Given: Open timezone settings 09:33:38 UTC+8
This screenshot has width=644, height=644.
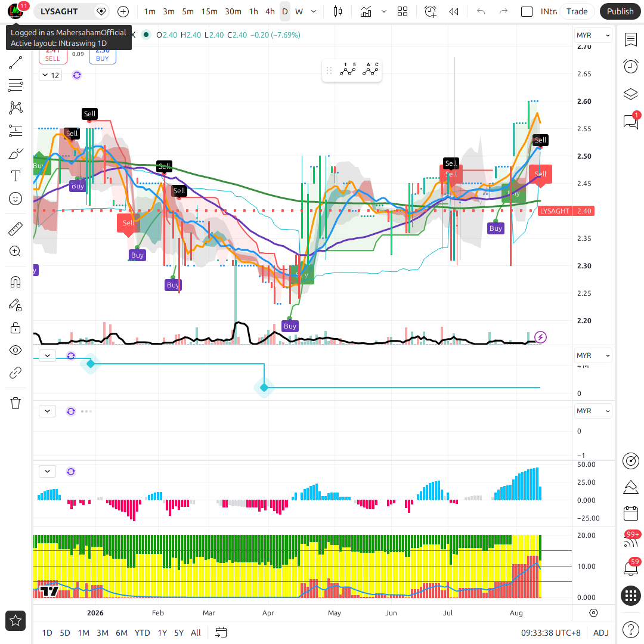Looking at the screenshot, I should point(551,633).
